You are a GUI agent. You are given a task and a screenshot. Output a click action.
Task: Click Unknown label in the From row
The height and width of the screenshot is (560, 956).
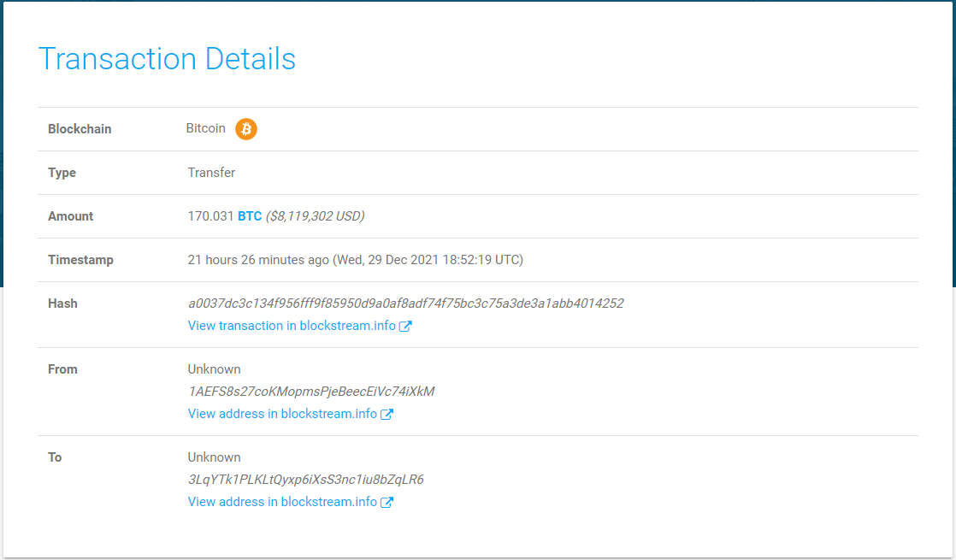214,369
